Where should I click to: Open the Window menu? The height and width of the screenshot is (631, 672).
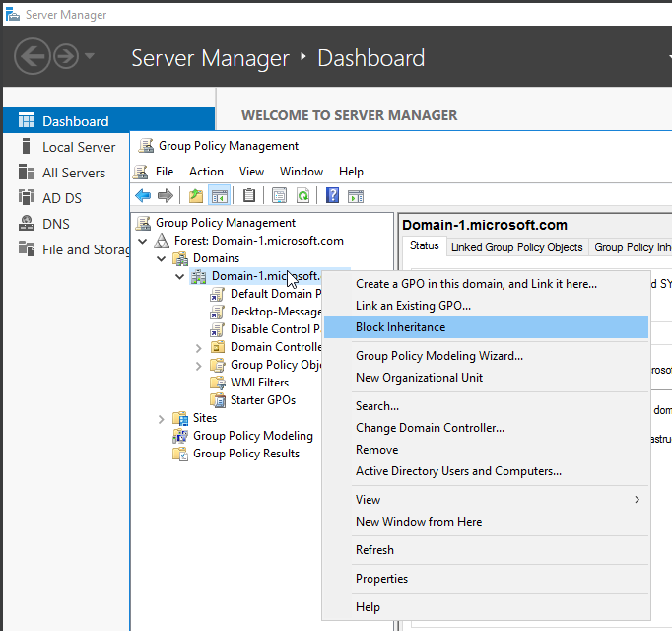[x=302, y=172]
